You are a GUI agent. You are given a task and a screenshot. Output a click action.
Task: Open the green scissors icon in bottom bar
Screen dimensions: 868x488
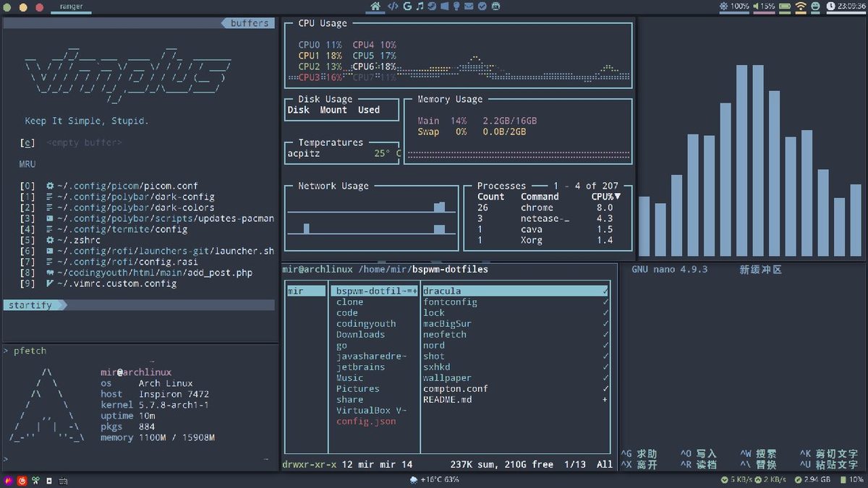click(x=36, y=480)
